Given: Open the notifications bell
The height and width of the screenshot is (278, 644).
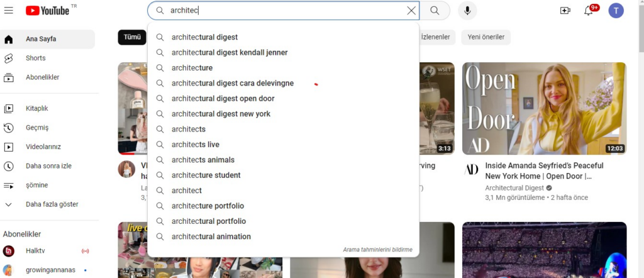Looking at the screenshot, I should 588,11.
